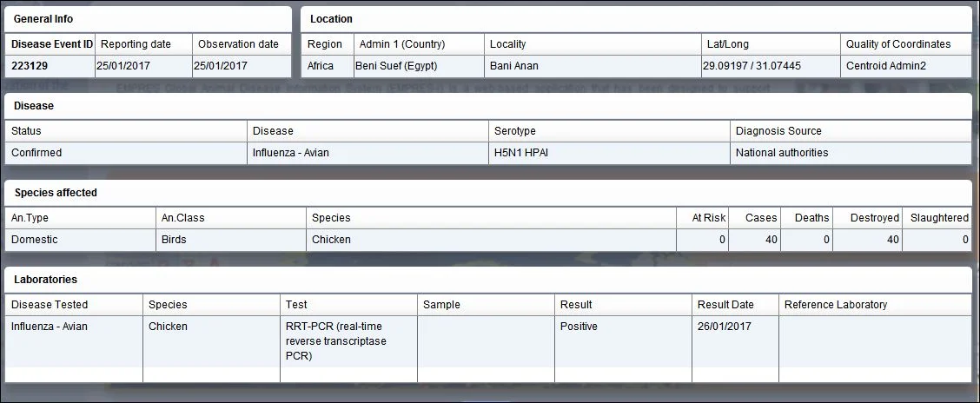The width and height of the screenshot is (980, 403).
Task: Select the Chicken species cell in Species affected
Action: 491,240
